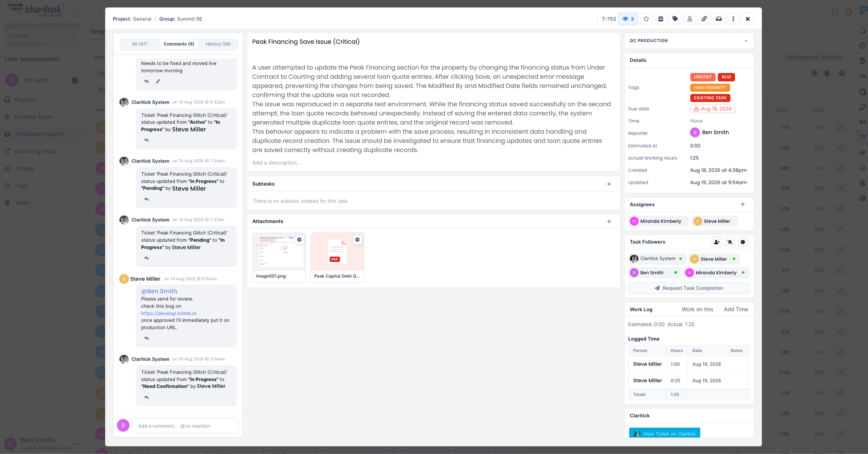Open the calendar due date icon
Viewport: 868px width, 454px height.
tap(661, 19)
